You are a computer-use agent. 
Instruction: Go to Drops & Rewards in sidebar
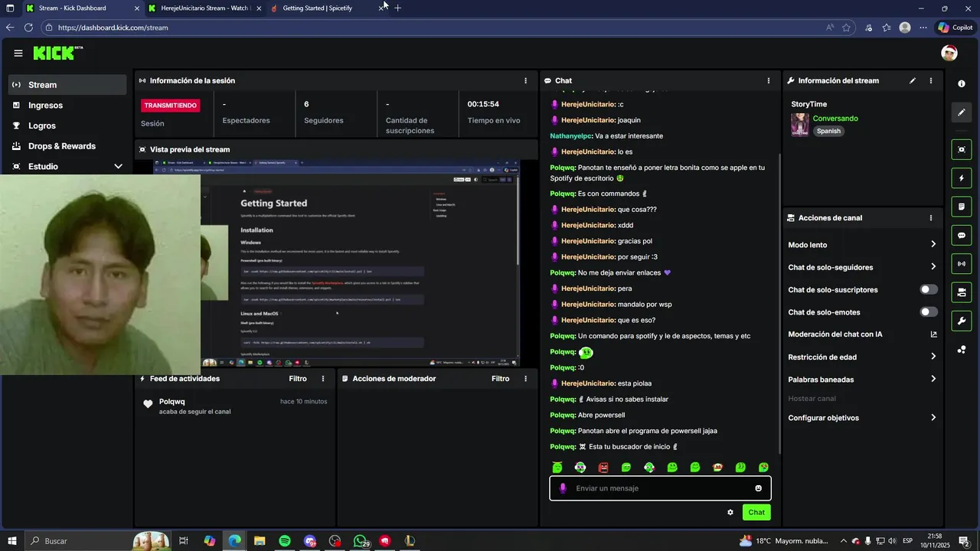tap(67, 146)
